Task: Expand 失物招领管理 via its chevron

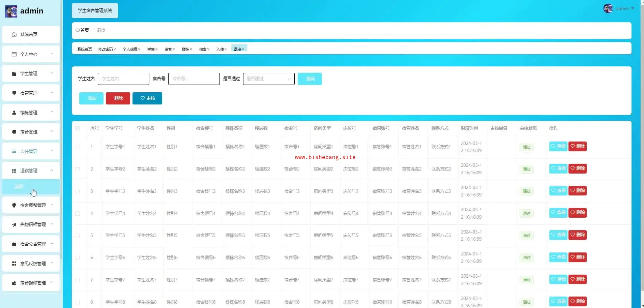Action: (x=52, y=224)
